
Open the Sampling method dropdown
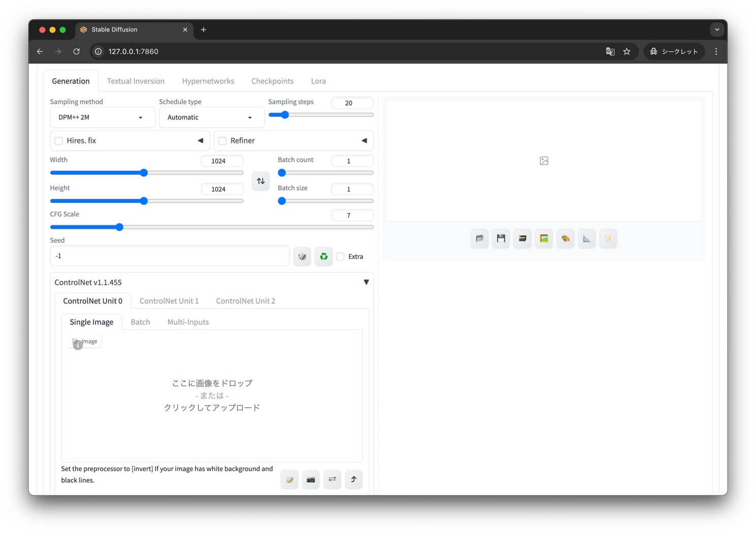(102, 117)
